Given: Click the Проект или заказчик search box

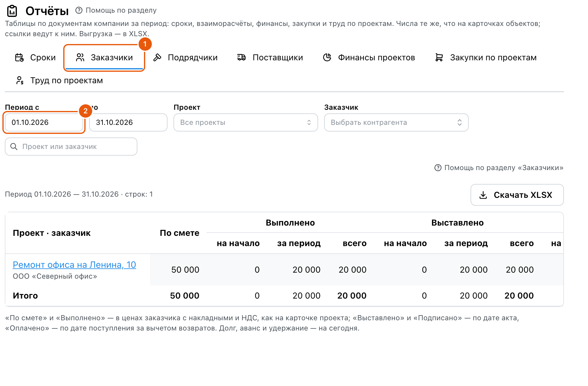Looking at the screenshot, I should tap(71, 147).
